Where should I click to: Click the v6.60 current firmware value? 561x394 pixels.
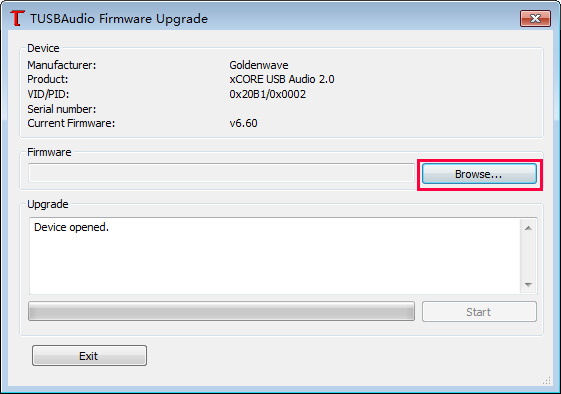pyautogui.click(x=243, y=123)
